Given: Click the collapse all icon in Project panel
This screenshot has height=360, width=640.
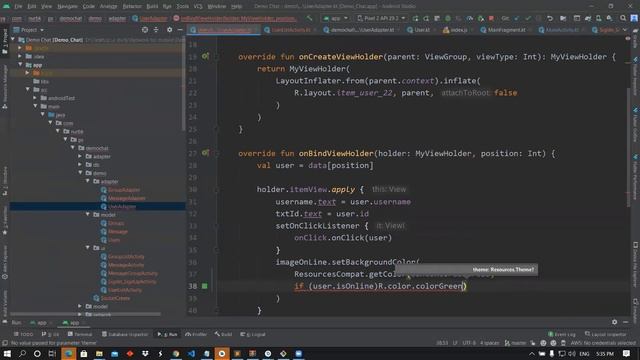Looking at the screenshot, I should click(x=156, y=30).
